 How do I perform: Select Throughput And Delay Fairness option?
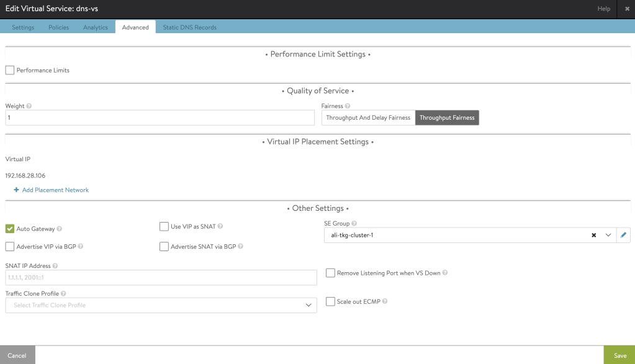pyautogui.click(x=368, y=118)
